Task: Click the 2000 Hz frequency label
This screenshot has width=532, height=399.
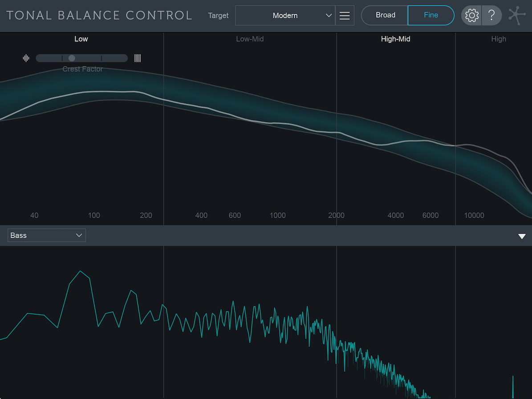Action: pyautogui.click(x=336, y=216)
